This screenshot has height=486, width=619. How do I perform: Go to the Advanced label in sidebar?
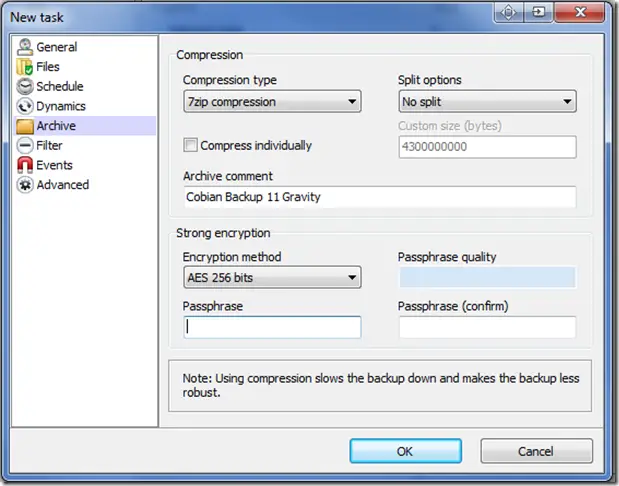pyautogui.click(x=62, y=185)
